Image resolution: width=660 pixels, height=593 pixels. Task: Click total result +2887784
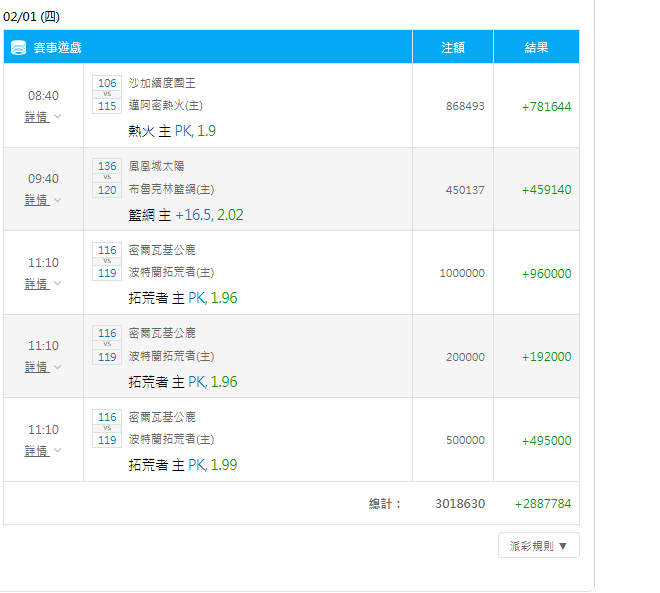(543, 504)
